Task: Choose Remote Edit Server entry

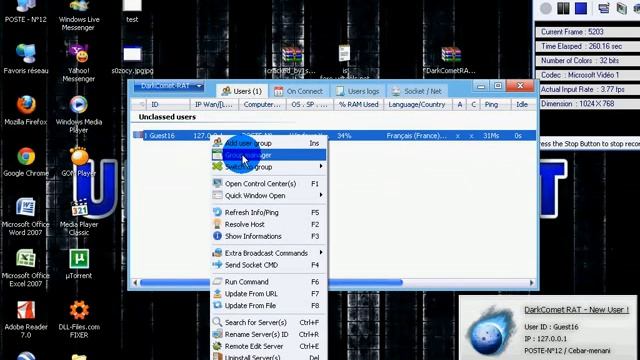Action: click(269, 346)
